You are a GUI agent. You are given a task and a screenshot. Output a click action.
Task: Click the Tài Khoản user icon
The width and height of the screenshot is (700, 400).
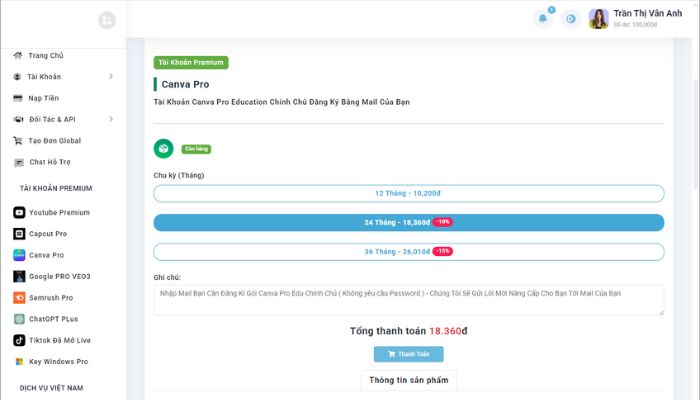pyautogui.click(x=17, y=77)
